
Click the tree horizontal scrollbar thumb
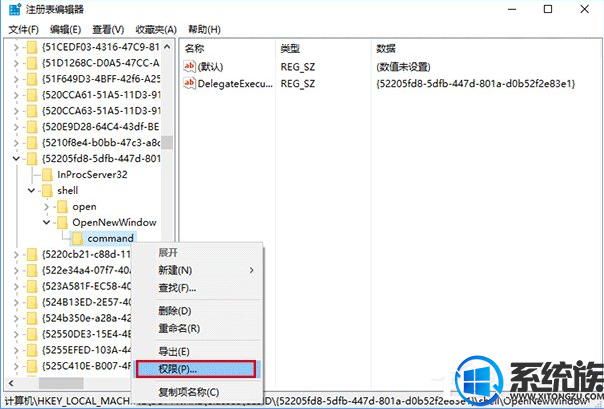[x=61, y=383]
